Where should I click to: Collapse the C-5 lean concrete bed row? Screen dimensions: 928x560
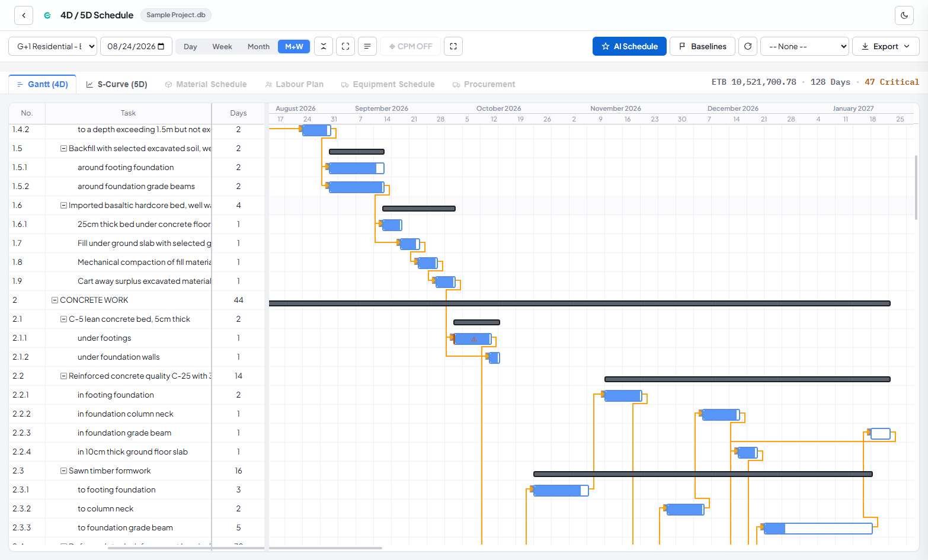[63, 319]
